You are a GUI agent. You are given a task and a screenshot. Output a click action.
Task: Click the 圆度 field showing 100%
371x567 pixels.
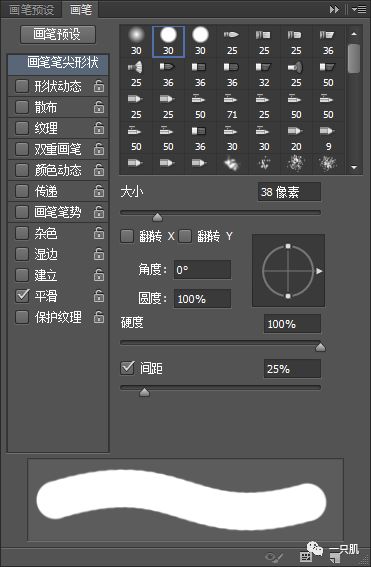202,299
